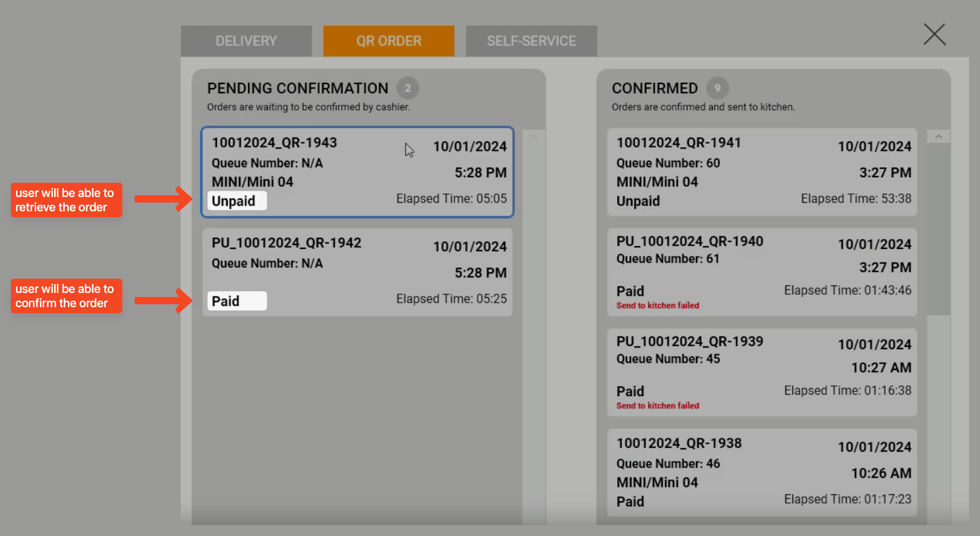Select pending order 10012024_QR-1943
Screen dimensions: 980x536
tap(357, 172)
